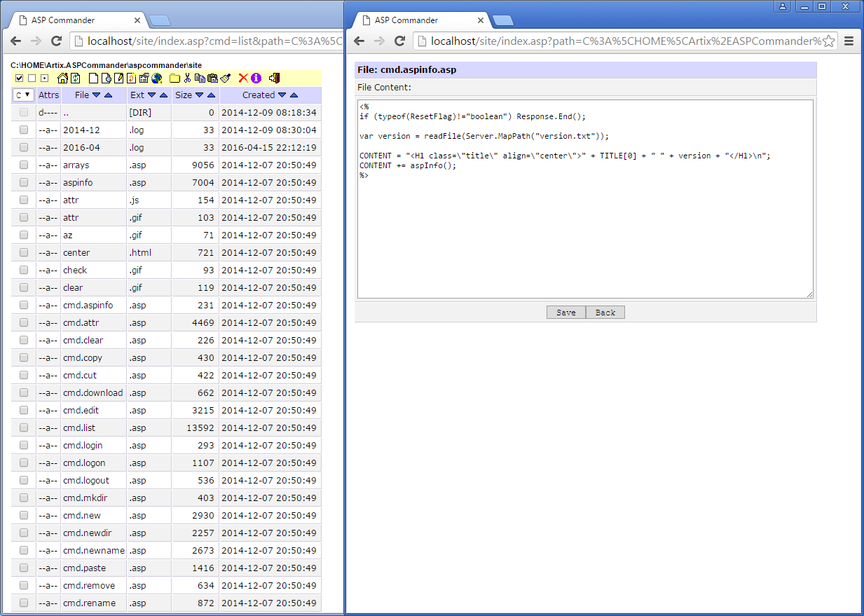Delete selected files using the red X icon
864x616 pixels.
[x=243, y=78]
